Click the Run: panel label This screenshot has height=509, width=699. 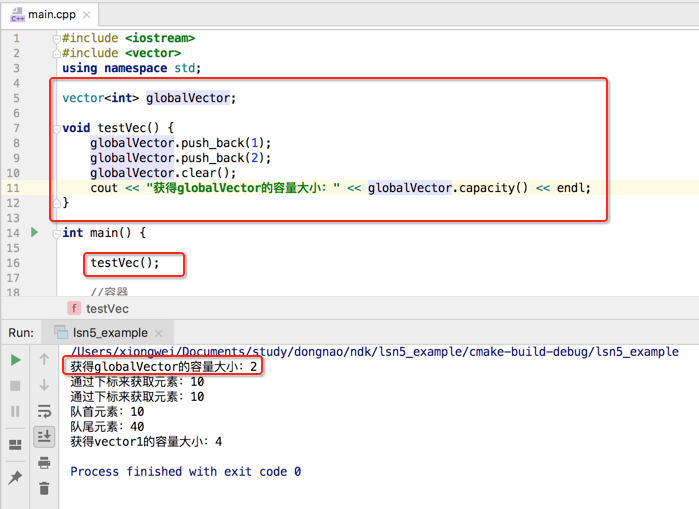[21, 333]
